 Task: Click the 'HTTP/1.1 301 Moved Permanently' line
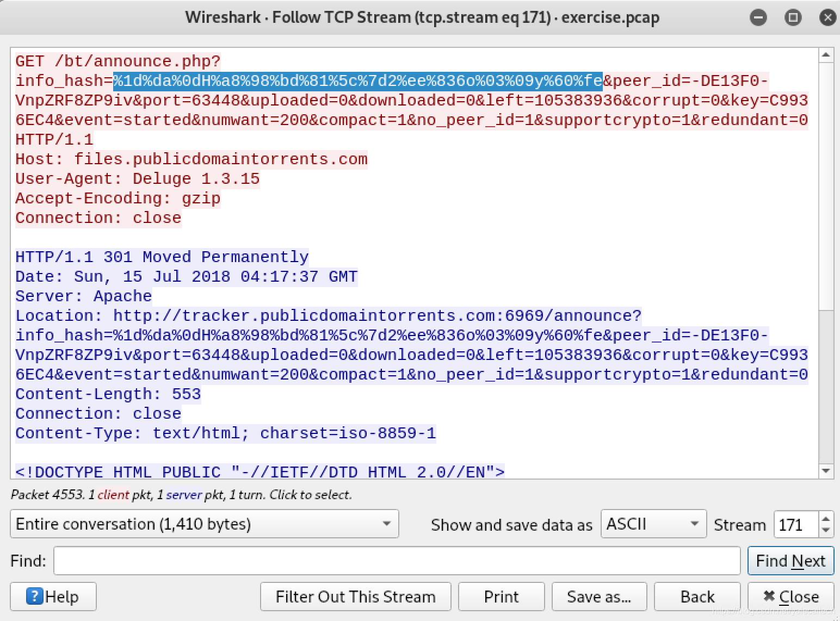point(162,257)
